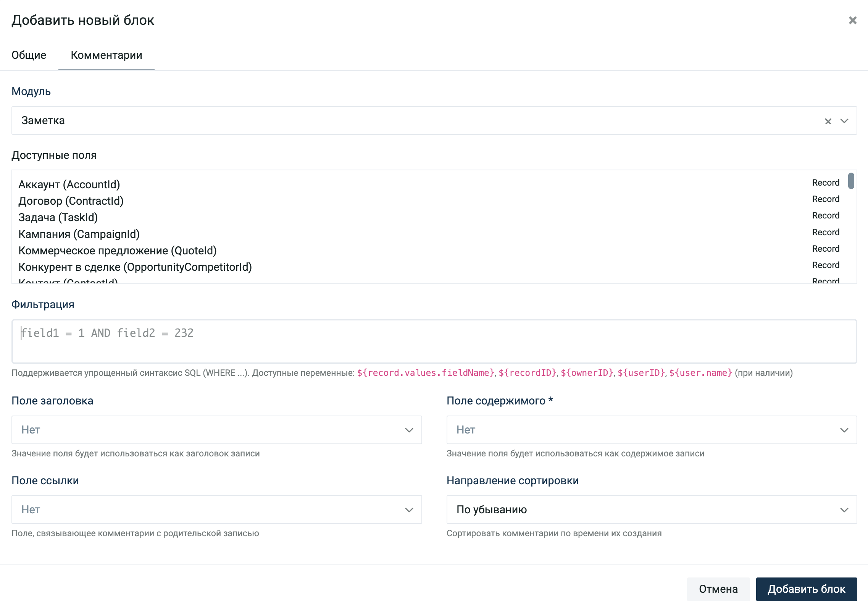Open the Поле заголовка dropdown
Image resolution: width=868 pixels, height=613 pixels.
[216, 430]
